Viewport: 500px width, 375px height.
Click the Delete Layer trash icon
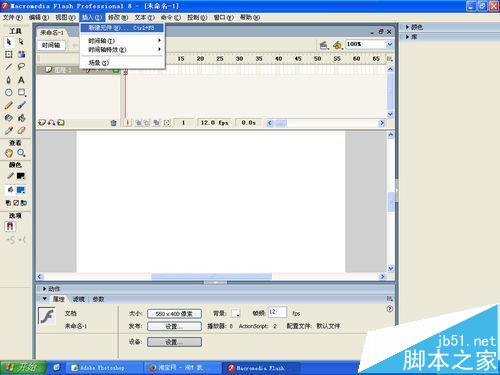[x=113, y=123]
